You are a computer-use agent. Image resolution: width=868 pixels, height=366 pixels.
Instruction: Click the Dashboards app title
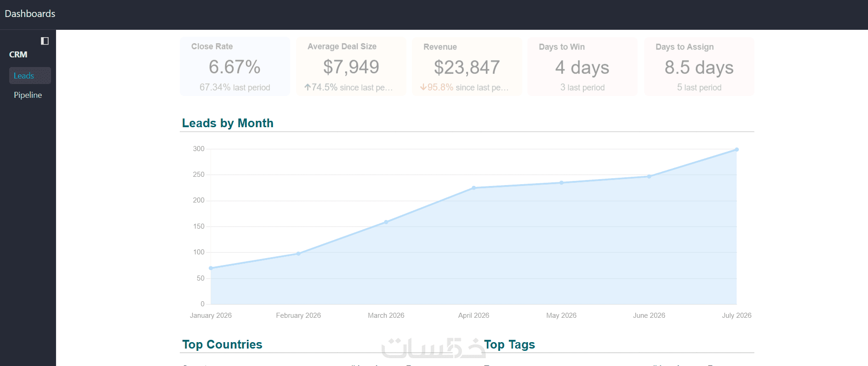coord(30,14)
